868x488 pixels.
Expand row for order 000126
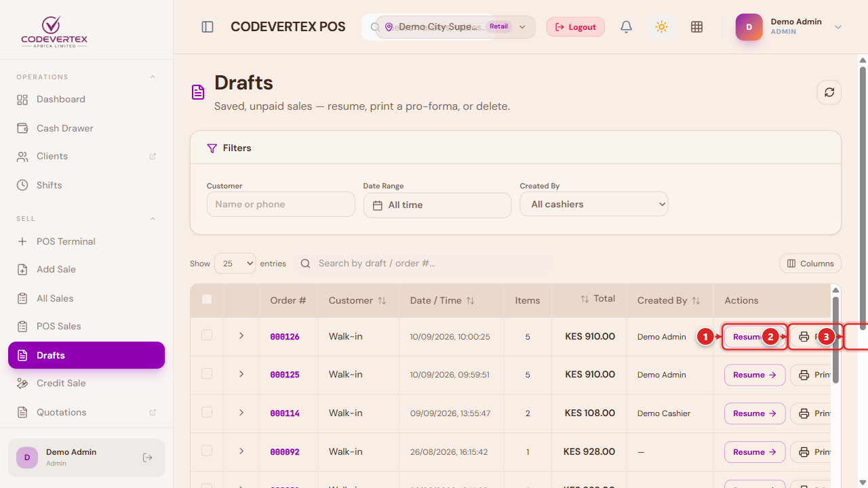click(241, 335)
